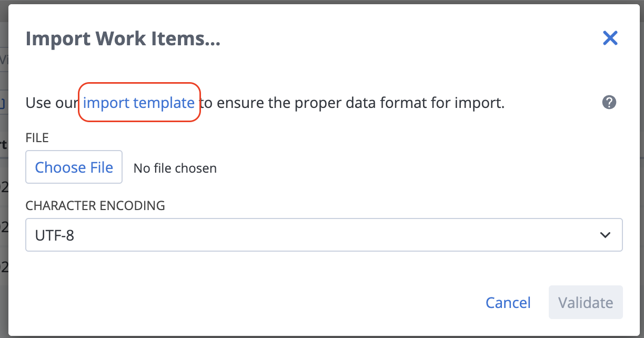The height and width of the screenshot is (338, 644).
Task: Click the dimmed backdrop left of dialog
Action: coord(4,184)
